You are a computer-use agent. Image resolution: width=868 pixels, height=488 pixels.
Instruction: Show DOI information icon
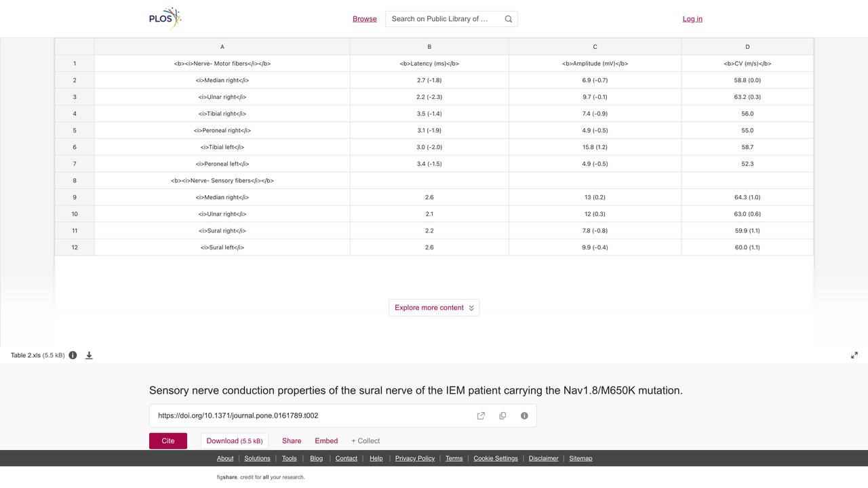(x=524, y=415)
